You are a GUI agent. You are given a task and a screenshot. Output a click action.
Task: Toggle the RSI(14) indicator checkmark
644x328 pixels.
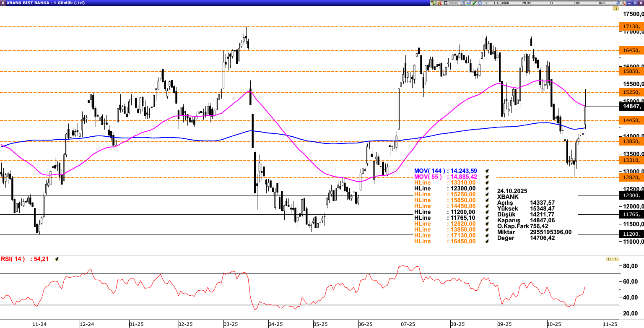pos(57,259)
